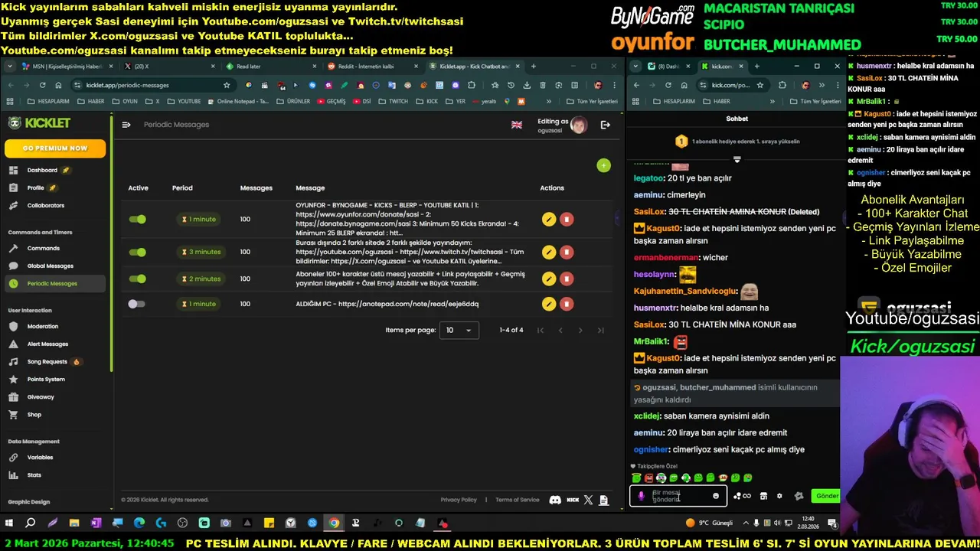Go to last page of messages

(600, 330)
